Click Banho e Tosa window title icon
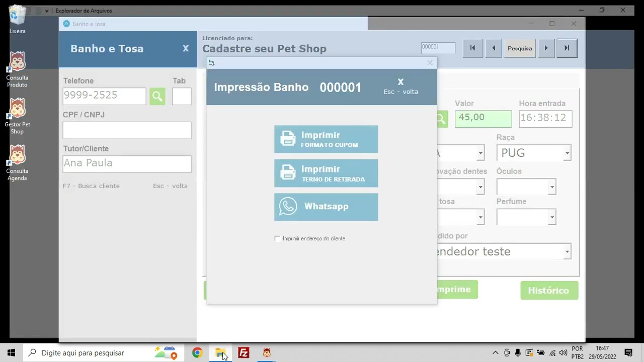Viewport: 644px width, 362px height. click(66, 24)
